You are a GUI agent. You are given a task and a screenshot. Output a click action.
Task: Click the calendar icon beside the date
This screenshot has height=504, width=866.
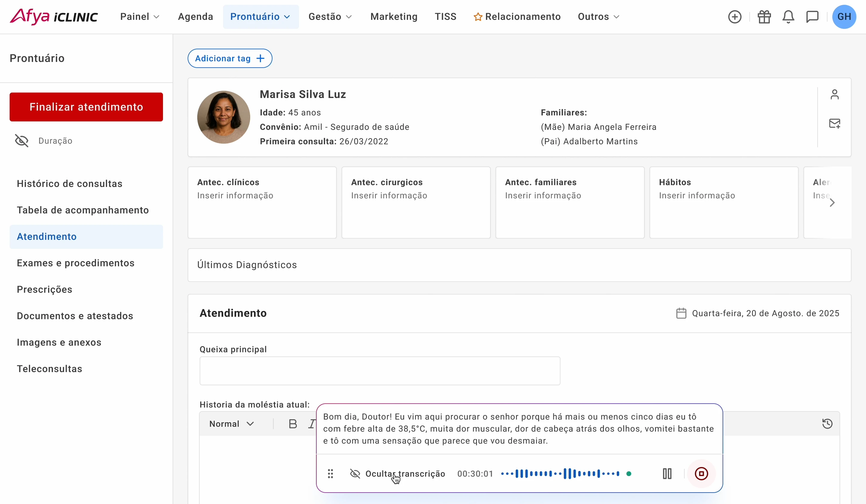coord(681,313)
